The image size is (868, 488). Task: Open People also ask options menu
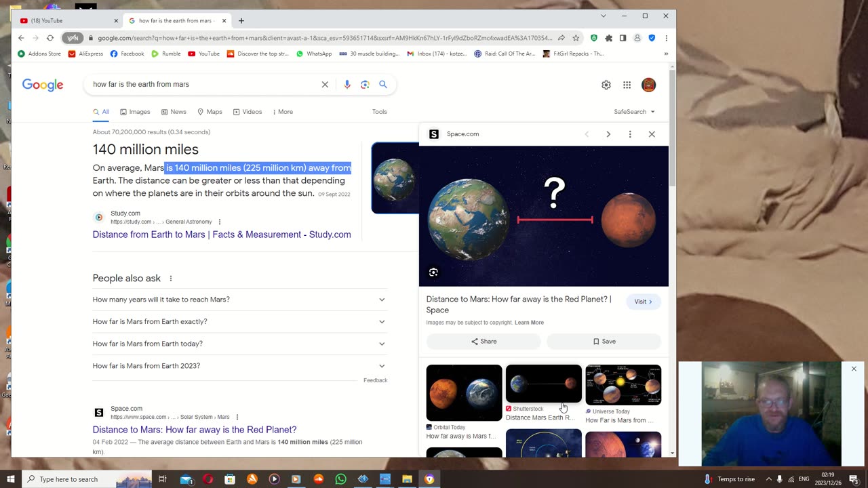point(171,279)
